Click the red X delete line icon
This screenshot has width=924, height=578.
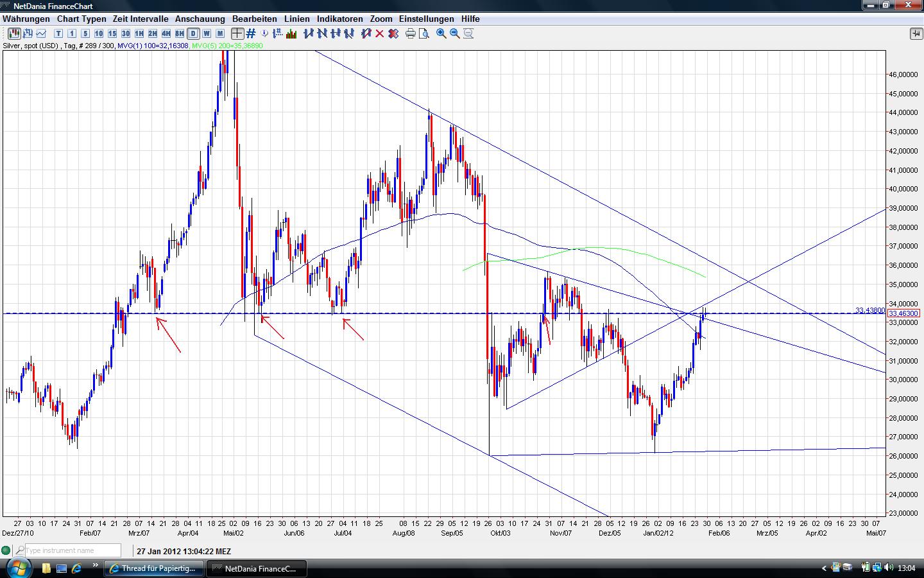[380, 33]
